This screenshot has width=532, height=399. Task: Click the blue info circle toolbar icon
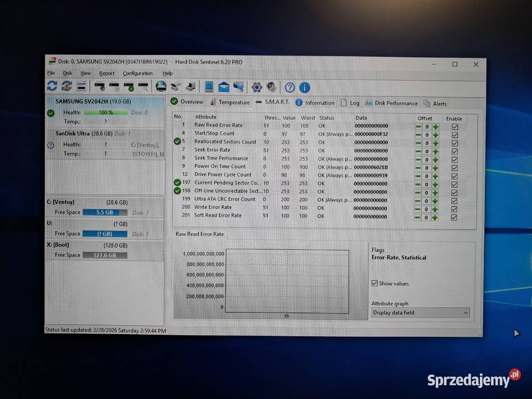tap(304, 88)
